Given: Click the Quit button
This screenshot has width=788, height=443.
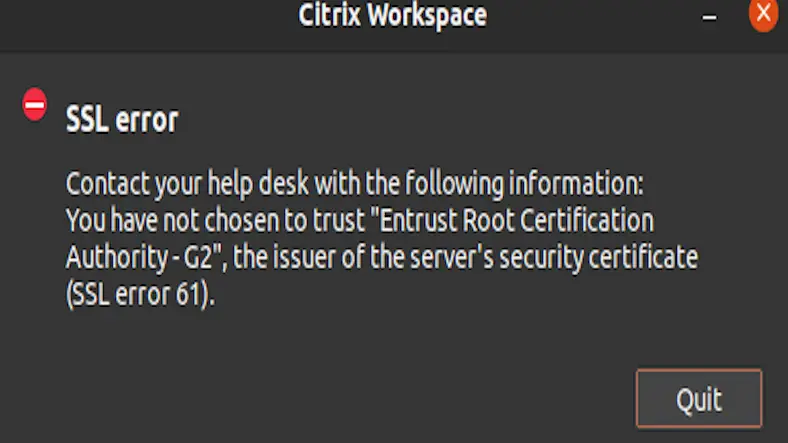Looking at the screenshot, I should (698, 400).
